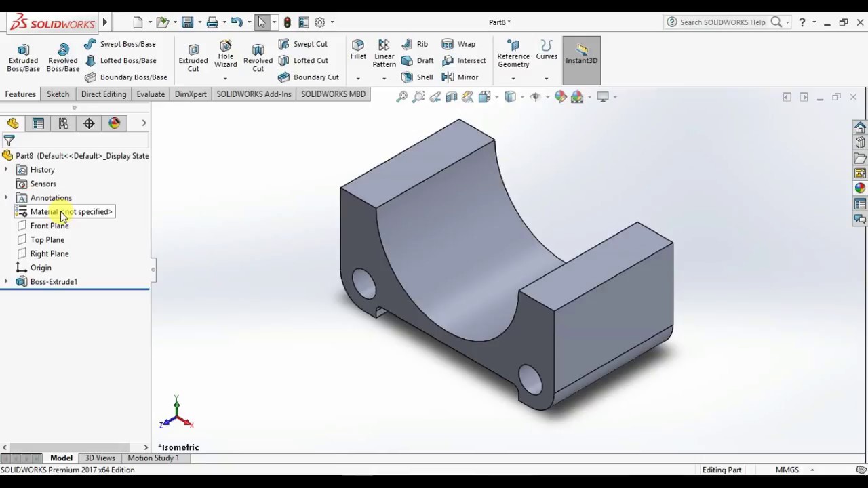The image size is (868, 488).
Task: Expand the Annotations tree node
Action: click(x=7, y=198)
